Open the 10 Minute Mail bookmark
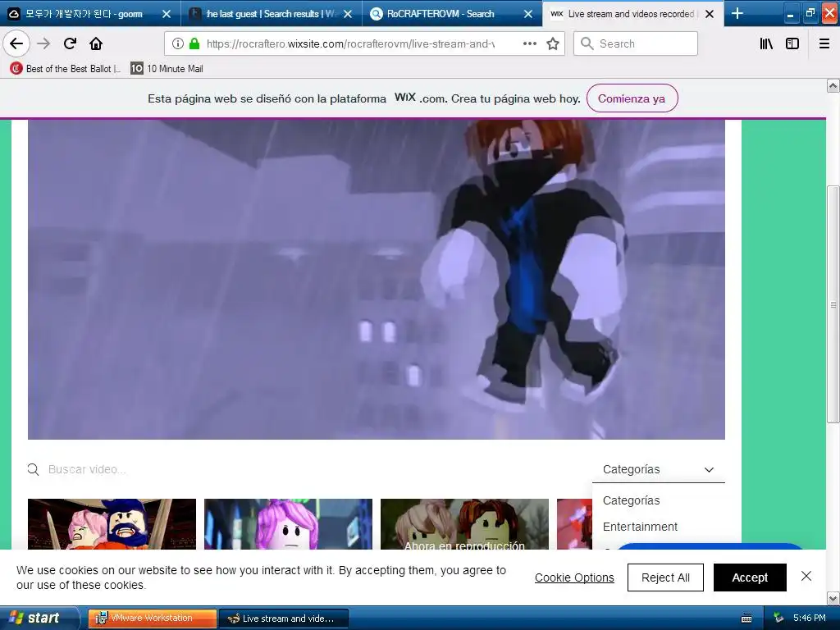This screenshot has width=840, height=630. [x=167, y=69]
